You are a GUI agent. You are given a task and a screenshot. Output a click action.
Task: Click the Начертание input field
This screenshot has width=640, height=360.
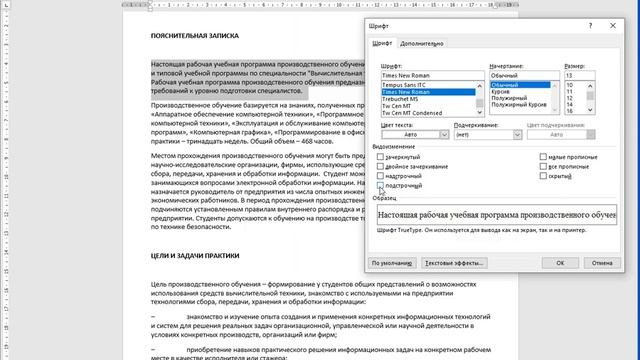(x=524, y=76)
